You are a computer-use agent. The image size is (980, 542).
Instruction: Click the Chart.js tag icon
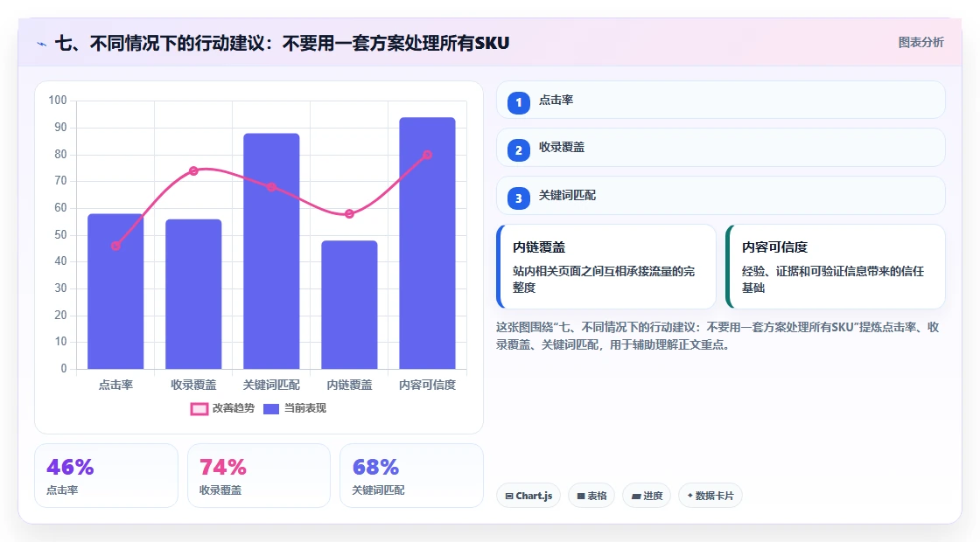coord(509,496)
